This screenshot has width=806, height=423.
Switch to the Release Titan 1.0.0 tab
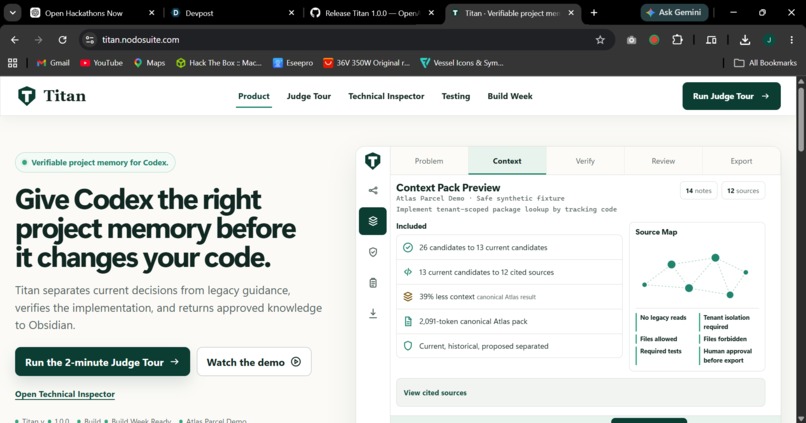click(372, 13)
